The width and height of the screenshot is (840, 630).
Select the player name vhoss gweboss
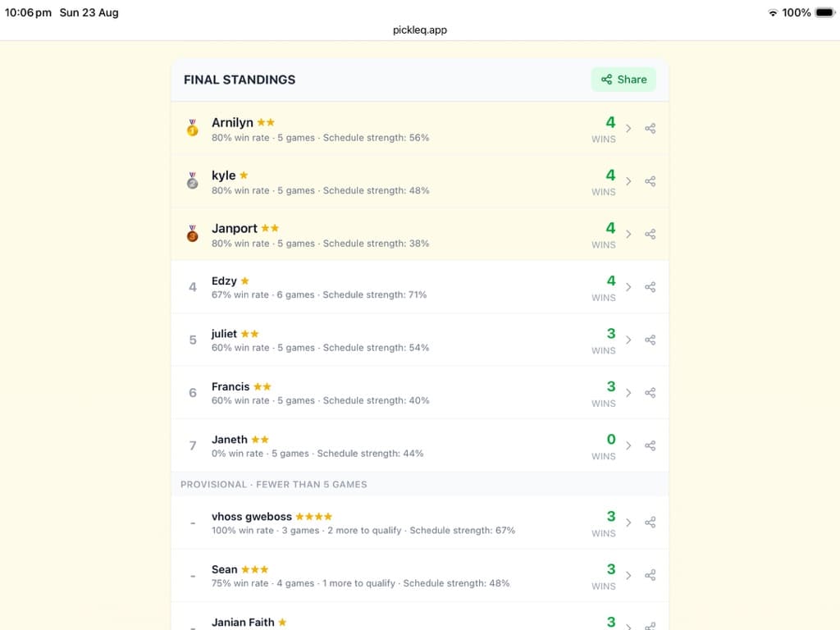click(252, 517)
